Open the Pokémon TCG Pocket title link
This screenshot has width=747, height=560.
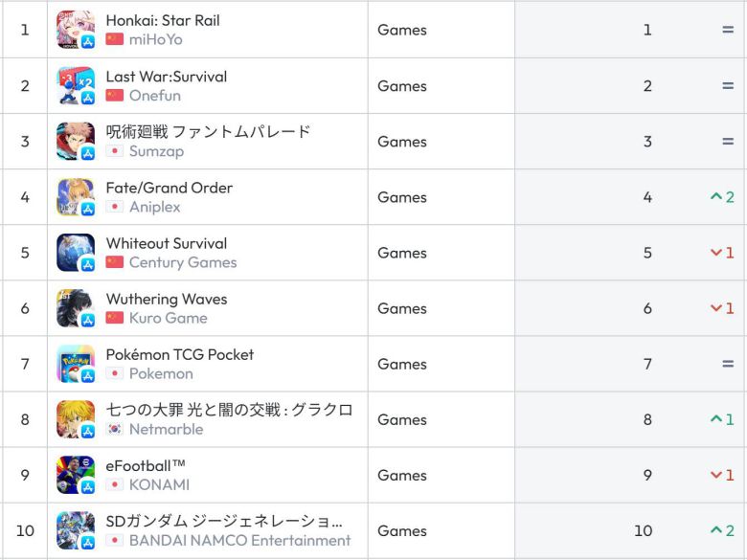(x=180, y=354)
